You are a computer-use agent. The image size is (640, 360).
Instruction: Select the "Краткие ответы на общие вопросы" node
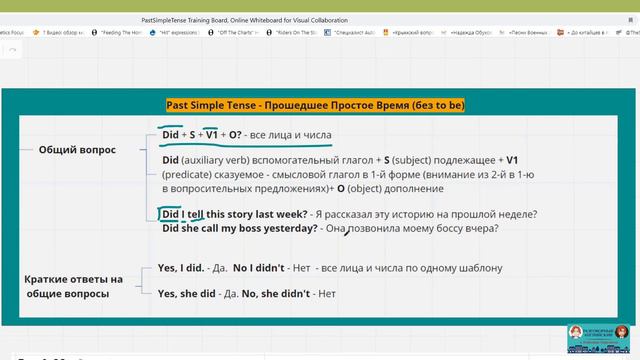click(x=73, y=287)
